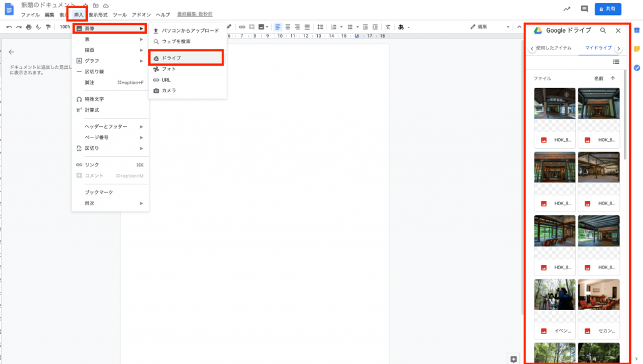
Task: Decrease indent
Action: 365,27
